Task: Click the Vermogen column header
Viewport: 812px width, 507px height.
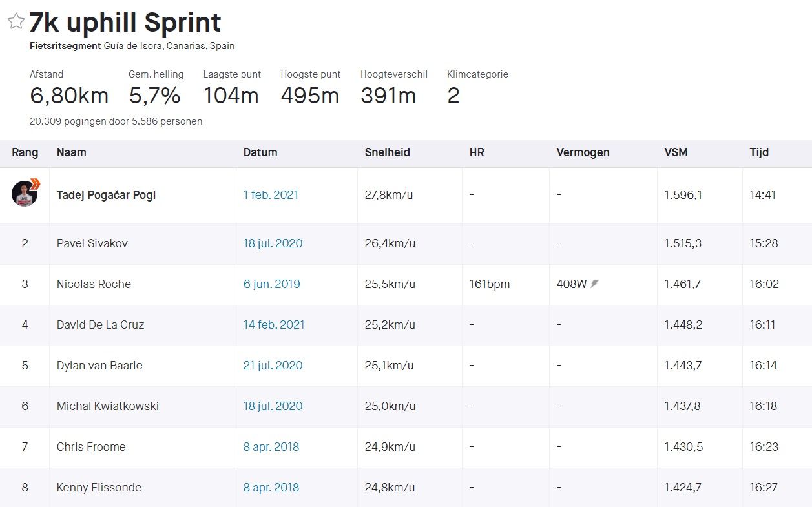Action: coord(583,153)
